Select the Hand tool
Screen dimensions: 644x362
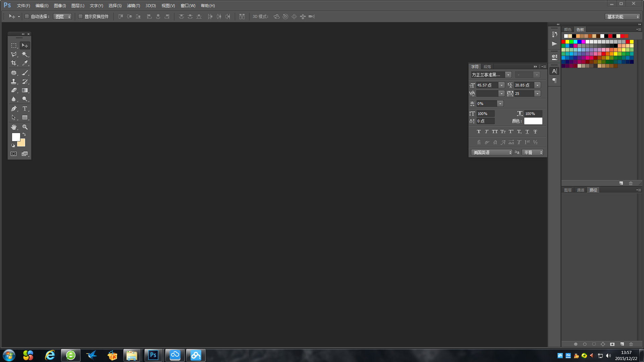pyautogui.click(x=14, y=127)
